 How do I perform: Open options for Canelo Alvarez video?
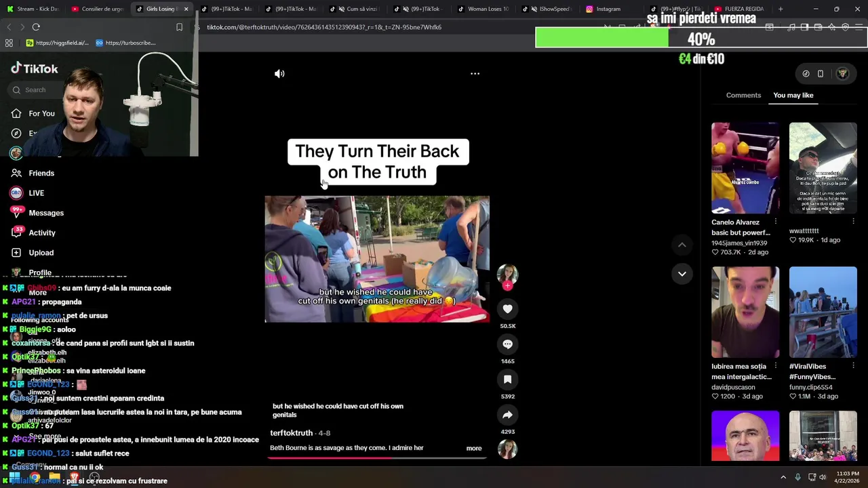[776, 222]
